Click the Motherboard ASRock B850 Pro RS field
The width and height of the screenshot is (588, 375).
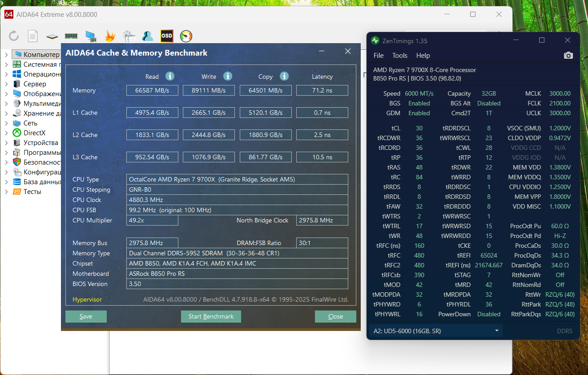point(237,274)
